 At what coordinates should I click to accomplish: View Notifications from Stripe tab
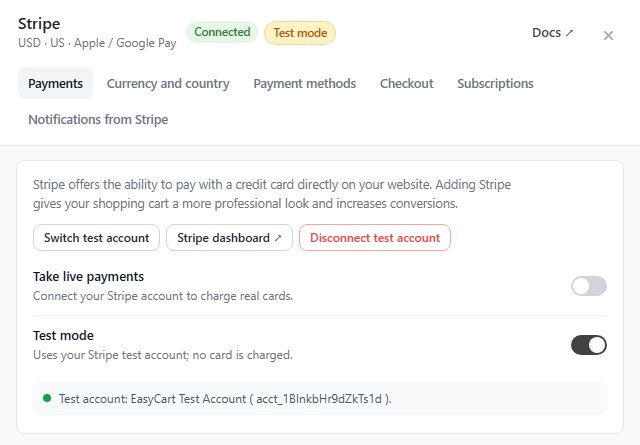tap(98, 120)
